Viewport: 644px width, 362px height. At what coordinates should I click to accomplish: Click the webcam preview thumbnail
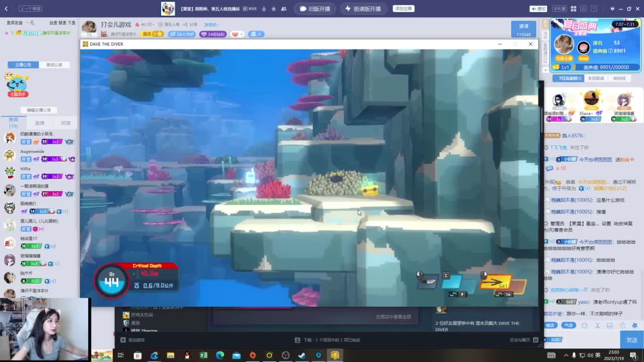tap(45, 329)
